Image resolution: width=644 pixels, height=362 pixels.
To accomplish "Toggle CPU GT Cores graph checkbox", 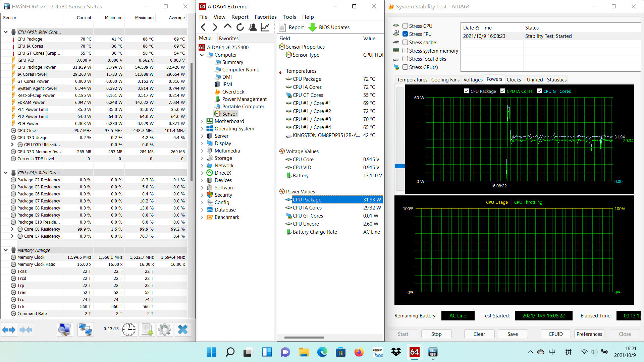I will pyautogui.click(x=539, y=91).
